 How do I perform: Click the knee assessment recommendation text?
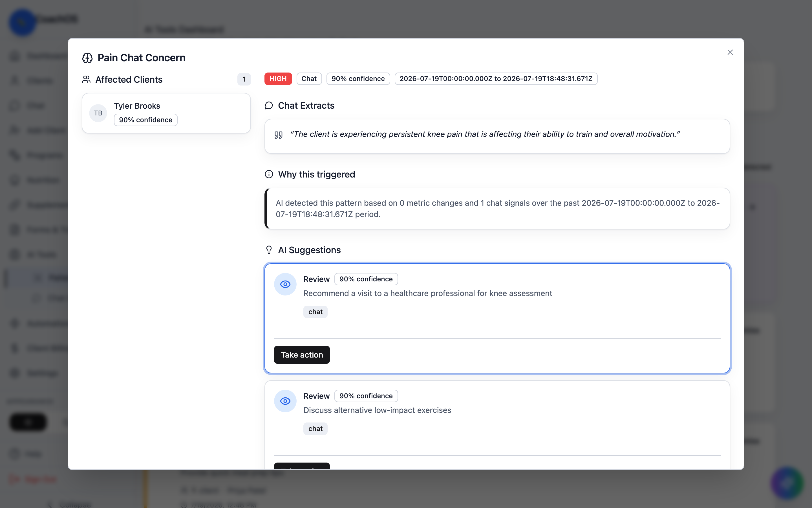pyautogui.click(x=427, y=293)
